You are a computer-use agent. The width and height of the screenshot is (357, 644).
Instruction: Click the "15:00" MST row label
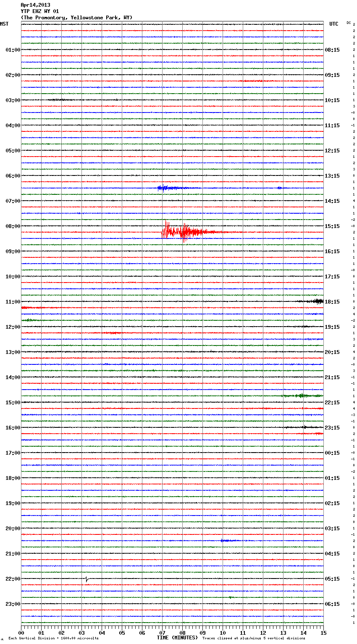point(13,403)
